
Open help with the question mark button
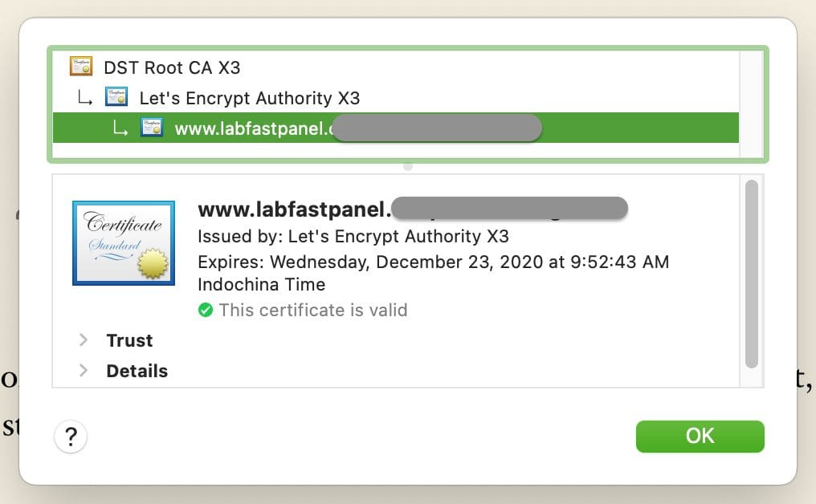coord(71,437)
